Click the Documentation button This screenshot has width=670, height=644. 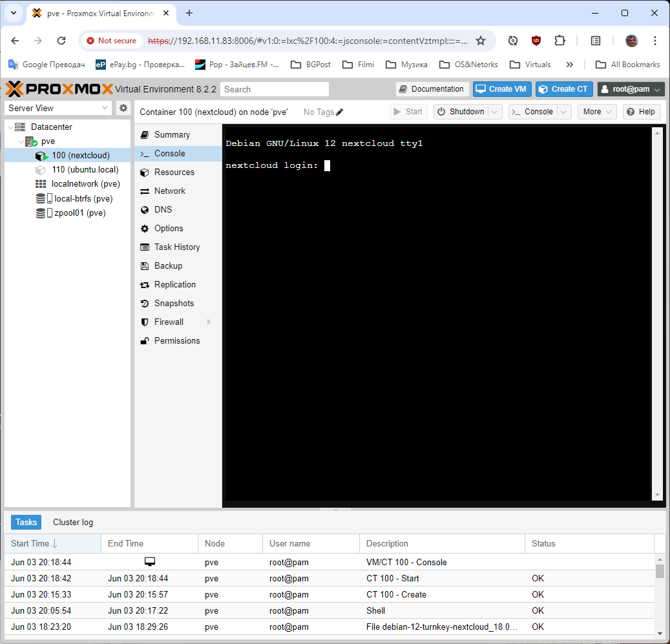pyautogui.click(x=431, y=89)
